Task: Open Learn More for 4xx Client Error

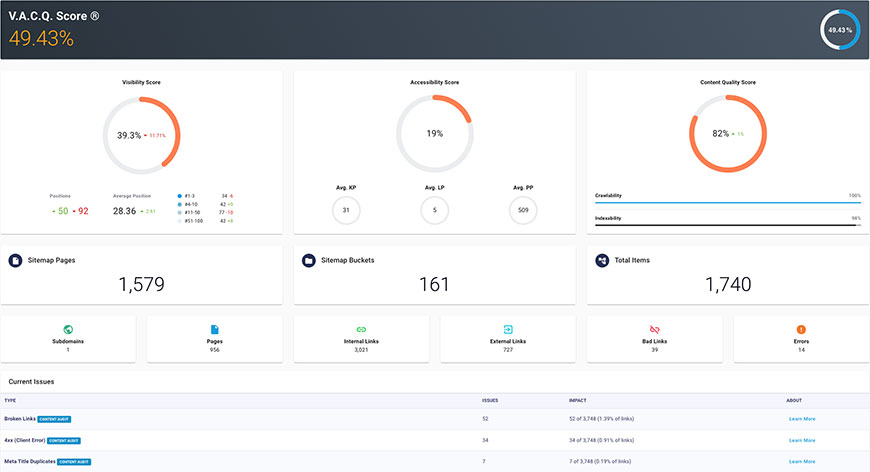Action: tap(801, 440)
